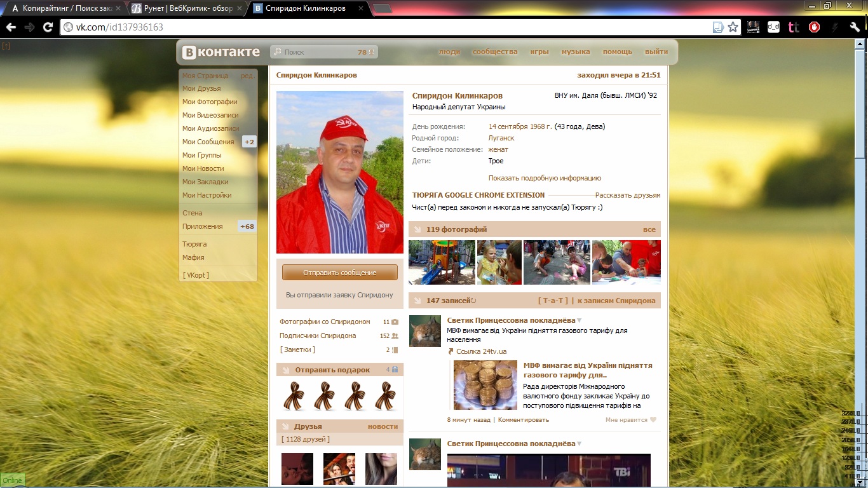Click the browser back arrow
Viewport: 868px width, 488px height.
click(11, 27)
